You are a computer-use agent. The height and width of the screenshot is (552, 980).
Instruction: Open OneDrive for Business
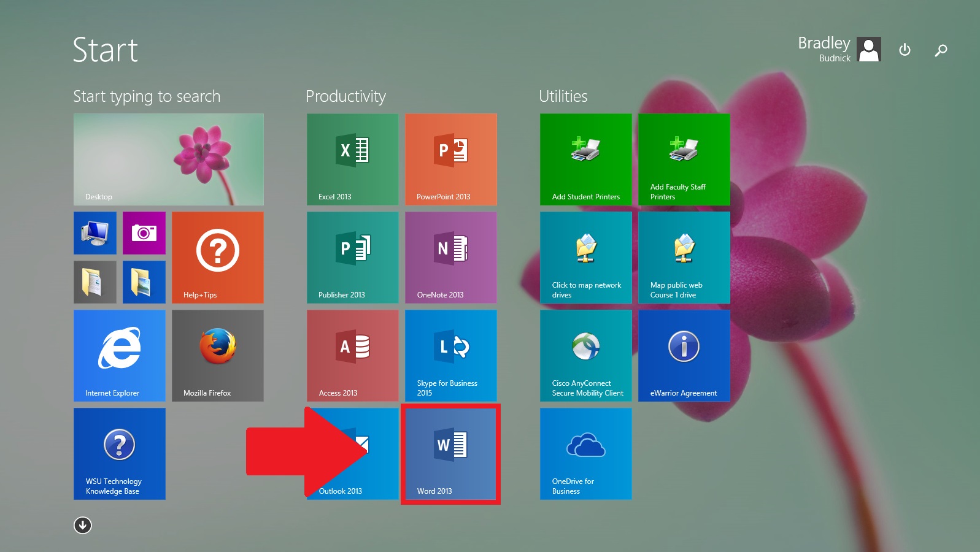pyautogui.click(x=585, y=453)
